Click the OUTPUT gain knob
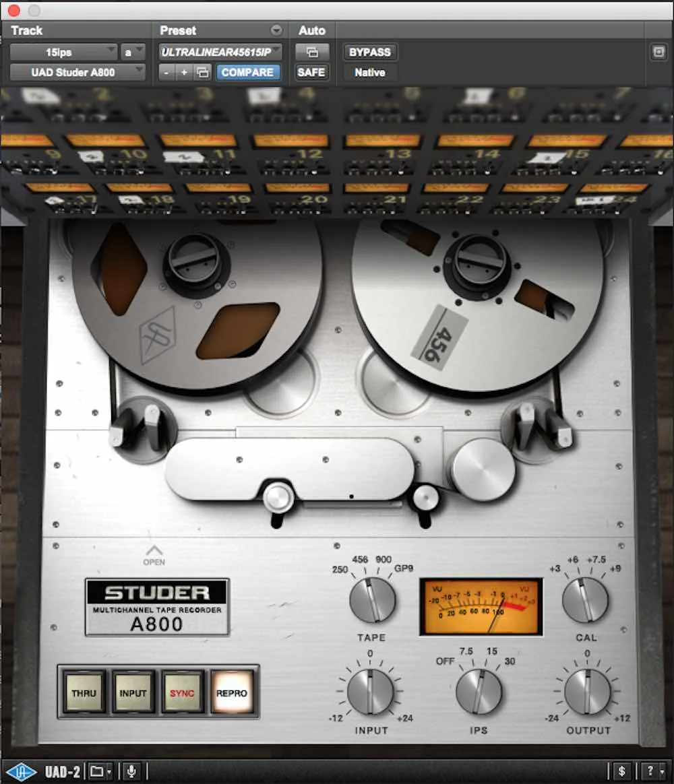Screen dimensions: 674x784 (x=588, y=692)
